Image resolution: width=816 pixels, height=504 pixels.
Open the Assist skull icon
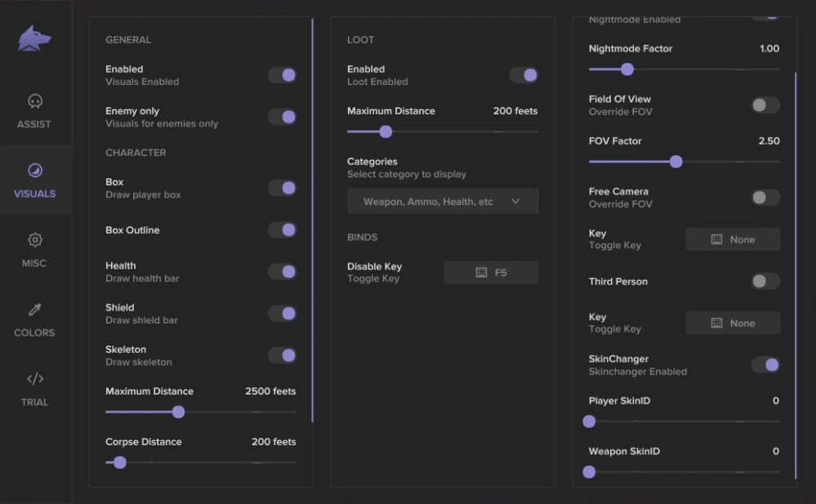34,101
